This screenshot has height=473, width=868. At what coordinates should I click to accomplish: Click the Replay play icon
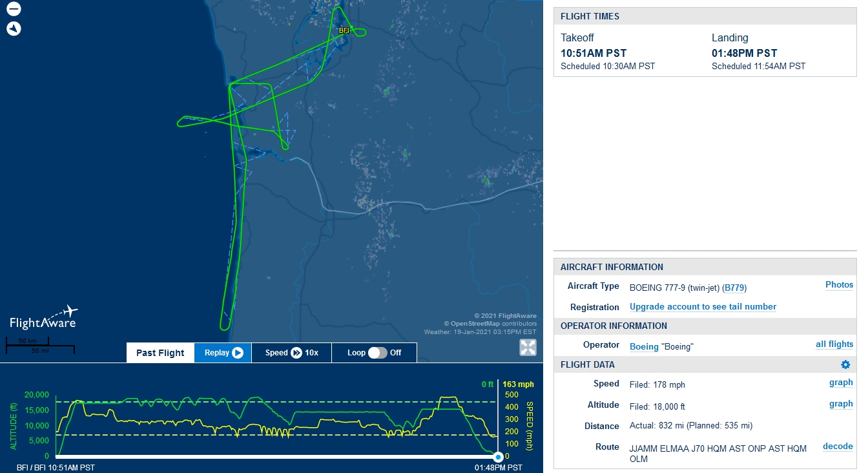(x=238, y=353)
